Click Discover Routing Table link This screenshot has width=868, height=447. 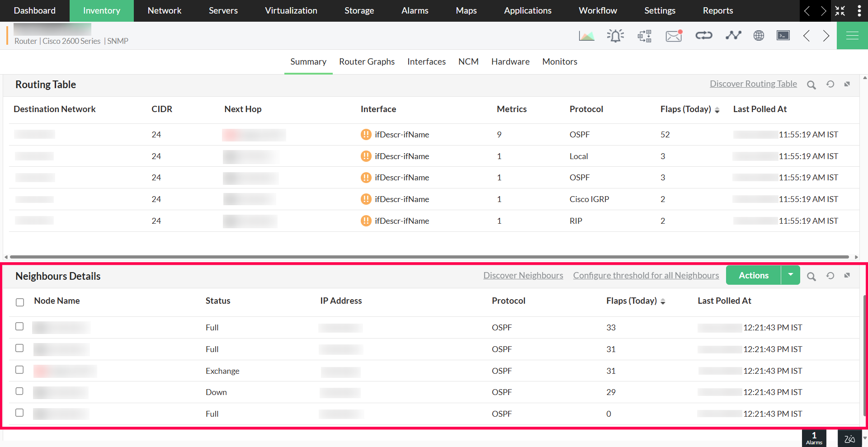[753, 84]
